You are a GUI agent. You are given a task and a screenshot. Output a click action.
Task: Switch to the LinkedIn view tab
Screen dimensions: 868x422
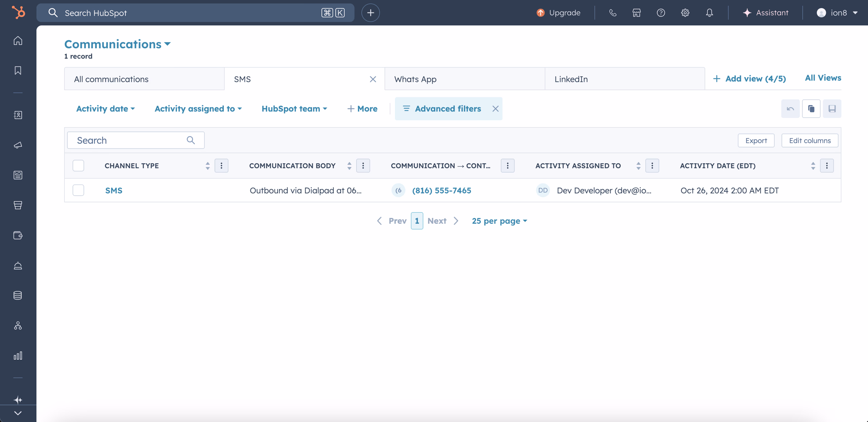(571, 79)
